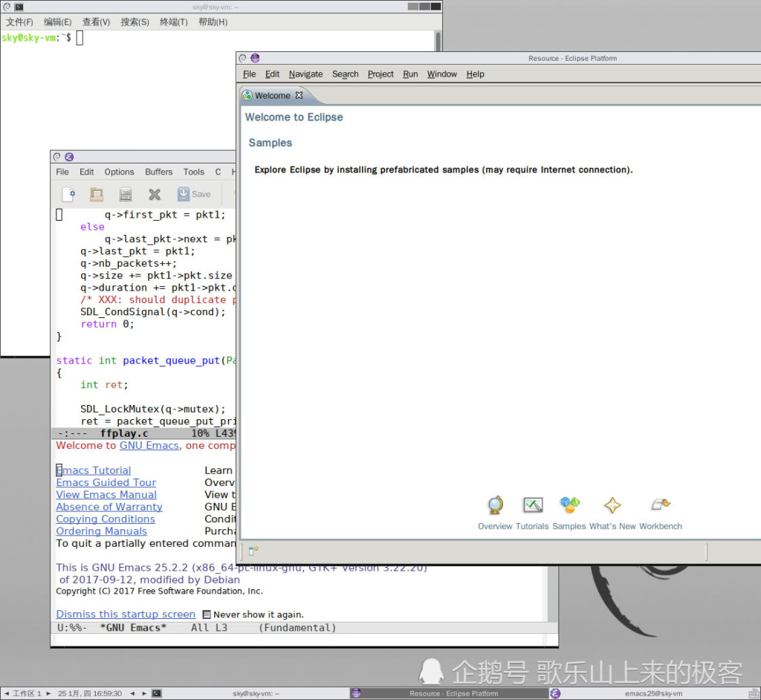Image resolution: width=761 pixels, height=700 pixels.
Task: Click the terminal window vertical scrollbar
Action: pyautogui.click(x=438, y=42)
